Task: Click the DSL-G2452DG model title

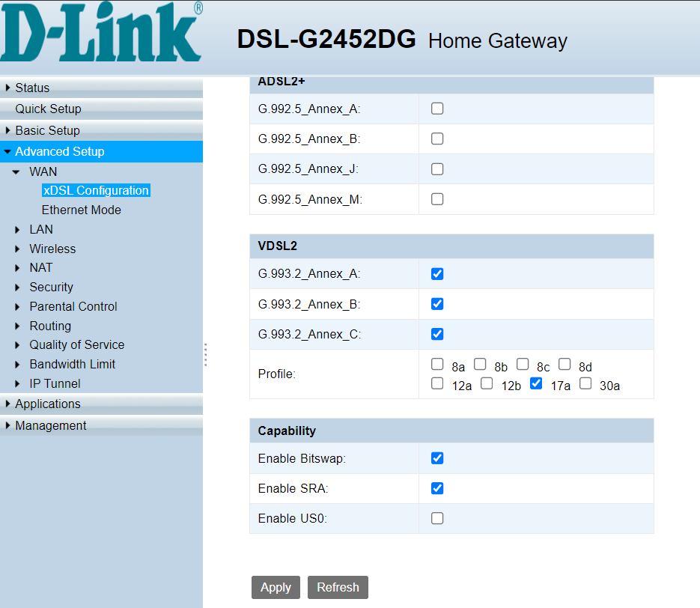Action: coord(326,39)
